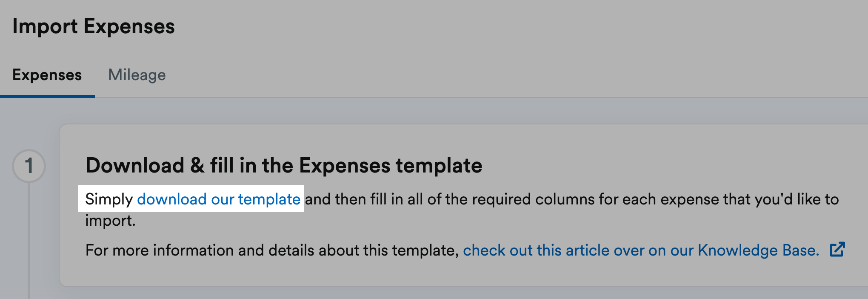Click the template instructions paragraph
Screen dimensions: 868x299
pyautogui.click(x=468, y=199)
